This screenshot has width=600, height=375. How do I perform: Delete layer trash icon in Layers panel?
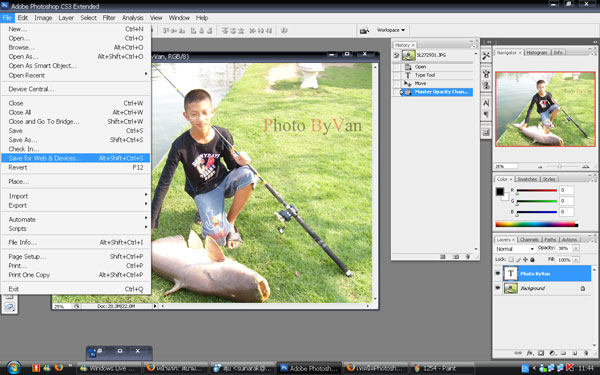[586, 353]
